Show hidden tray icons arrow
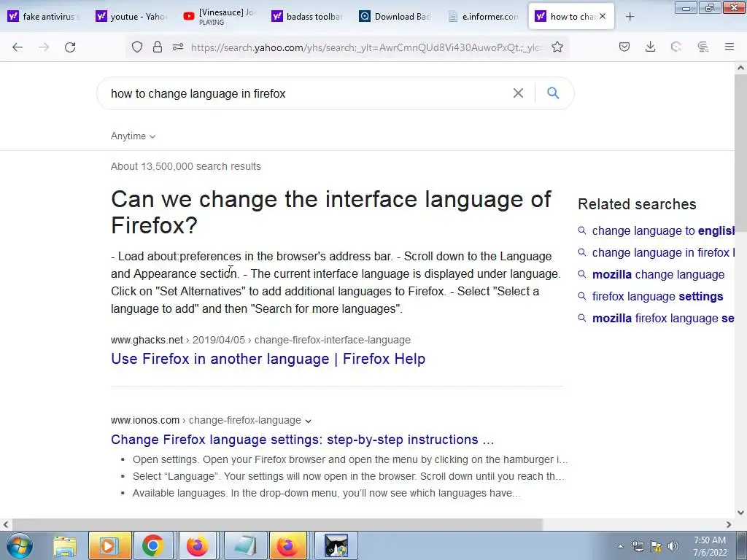This screenshot has width=747, height=560. pos(620,546)
